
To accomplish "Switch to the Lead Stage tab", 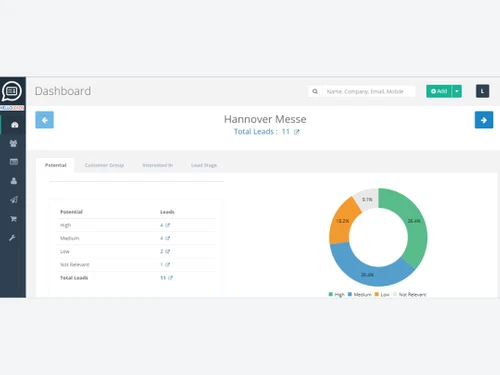I will point(204,165).
